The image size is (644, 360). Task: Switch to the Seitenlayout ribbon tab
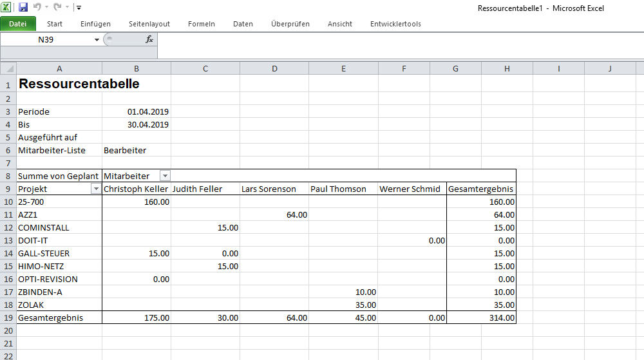(x=149, y=24)
